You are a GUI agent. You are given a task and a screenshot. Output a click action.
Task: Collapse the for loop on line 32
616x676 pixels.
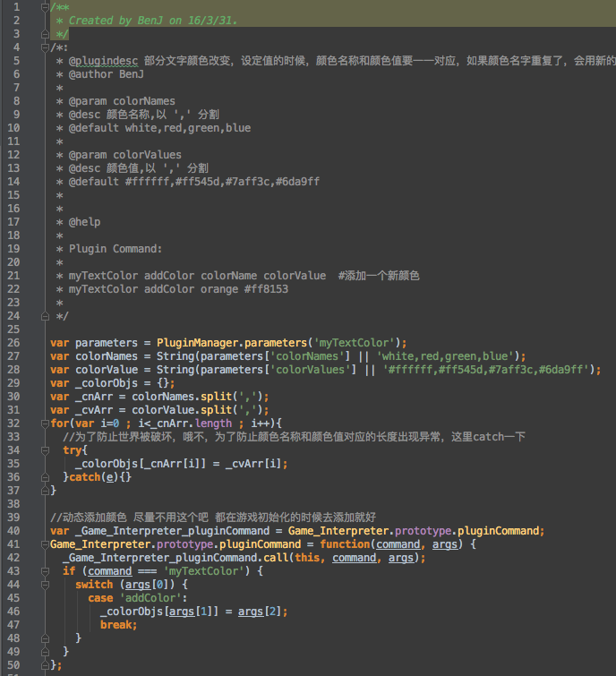click(45, 424)
